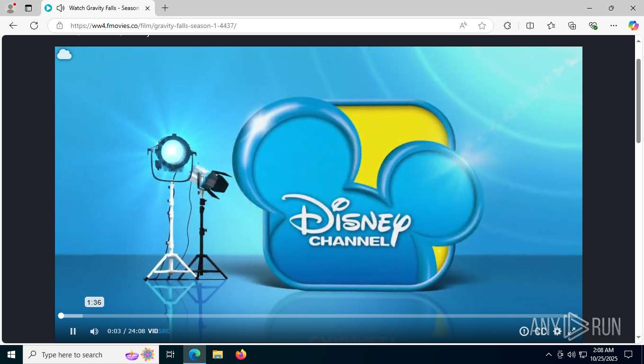Click the network tray icon
The image size is (644, 364).
583,355
